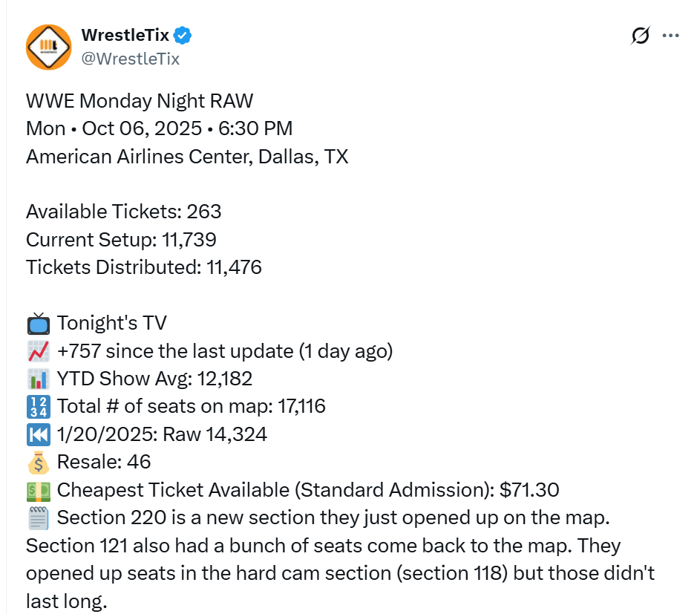Image resolution: width=700 pixels, height=614 pixels.
Task: Click the "Current Setup: 11,739" line
Action: 121,240
